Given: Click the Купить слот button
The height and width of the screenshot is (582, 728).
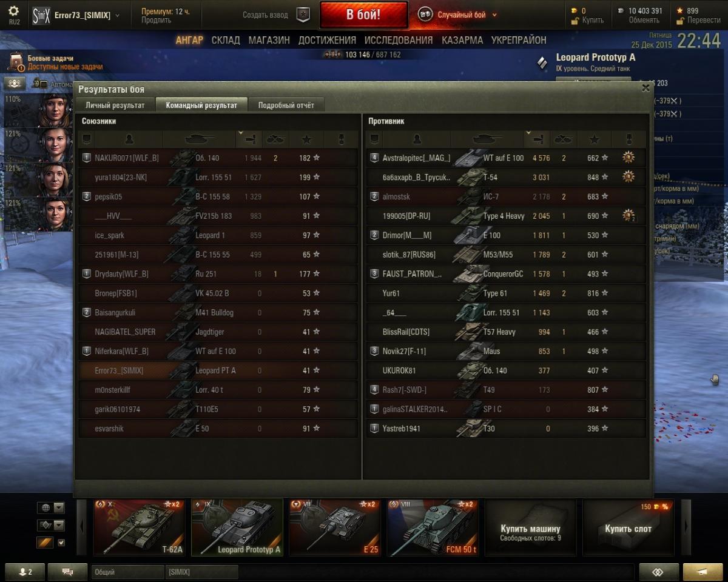Looking at the screenshot, I should (x=629, y=527).
